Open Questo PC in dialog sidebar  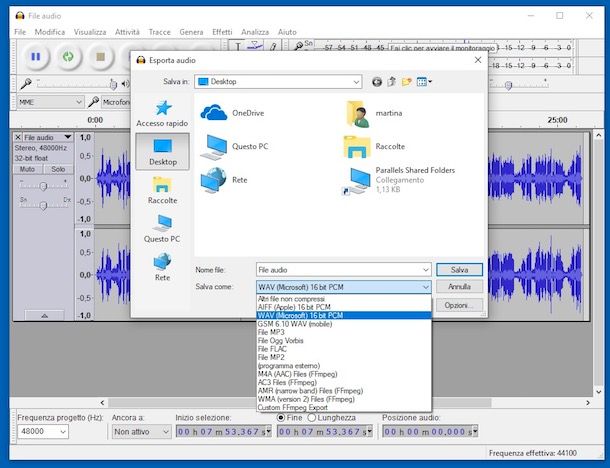[162, 229]
